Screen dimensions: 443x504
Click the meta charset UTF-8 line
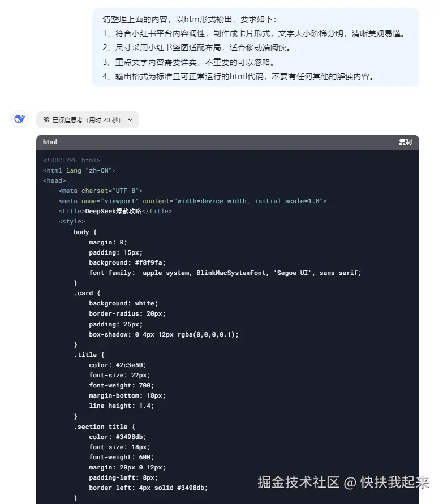[100, 191]
